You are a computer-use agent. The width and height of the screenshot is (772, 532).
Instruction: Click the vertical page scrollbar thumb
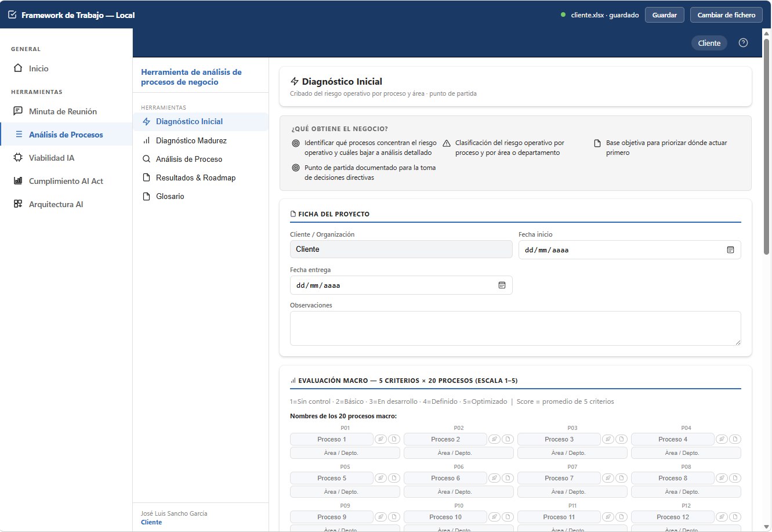[x=767, y=148]
